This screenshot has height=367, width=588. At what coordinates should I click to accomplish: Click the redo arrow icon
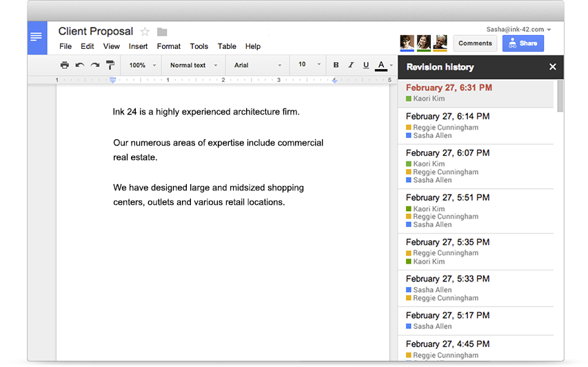pyautogui.click(x=94, y=66)
